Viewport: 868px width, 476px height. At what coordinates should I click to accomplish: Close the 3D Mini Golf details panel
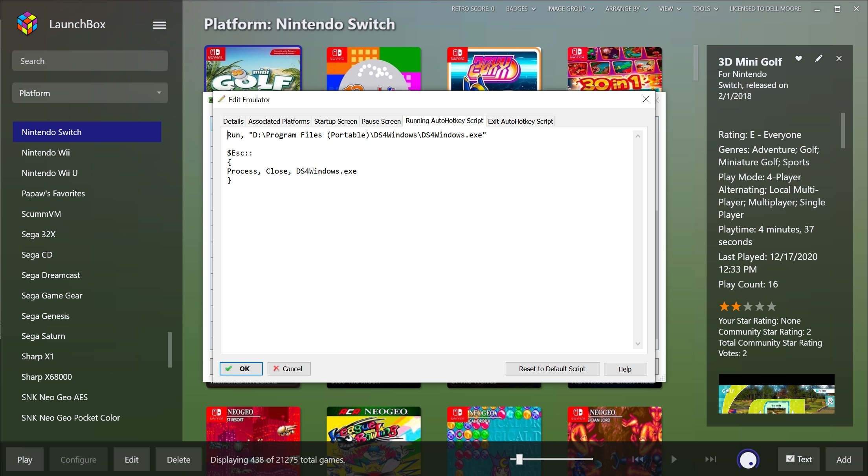tap(839, 59)
